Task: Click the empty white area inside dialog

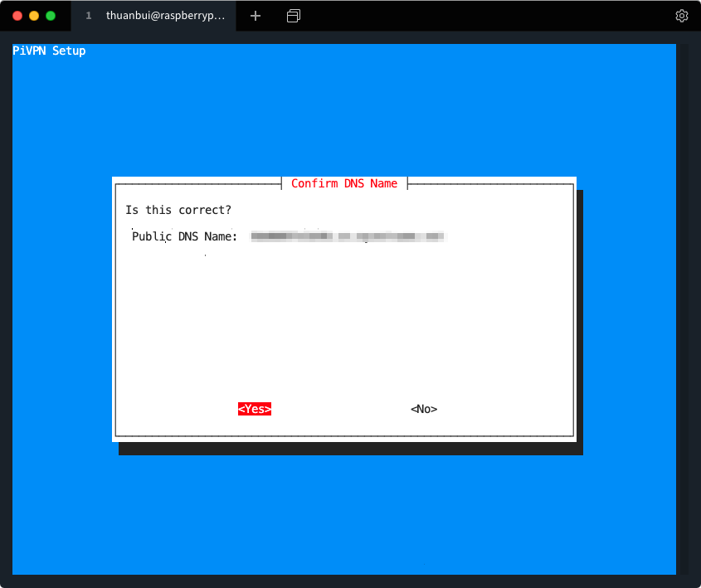Action: 344,323
